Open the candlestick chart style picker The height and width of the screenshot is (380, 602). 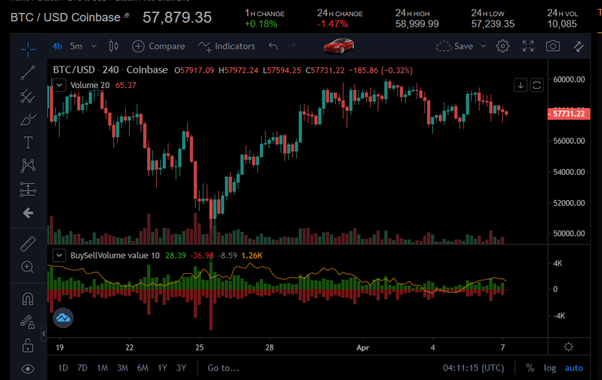coord(113,46)
